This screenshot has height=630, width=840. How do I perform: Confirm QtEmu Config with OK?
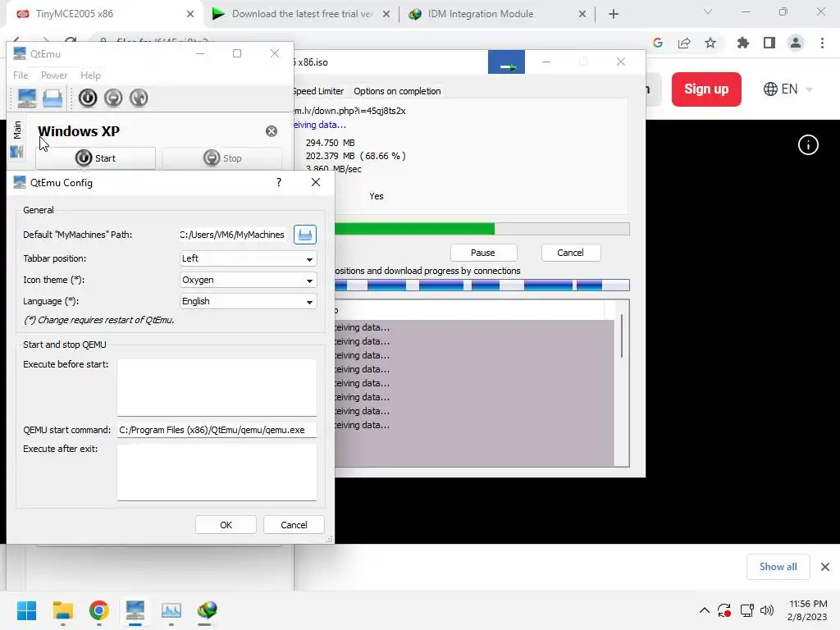click(226, 525)
